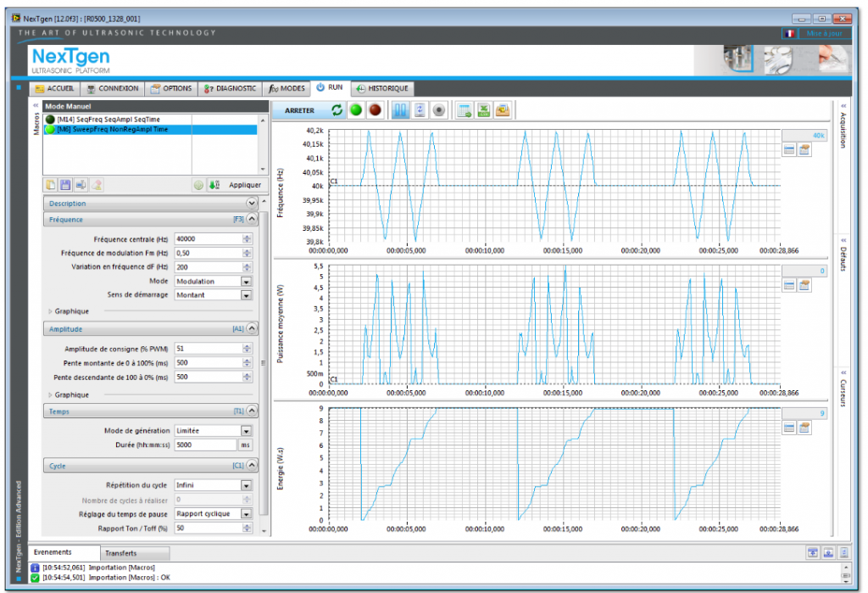Screen dimensions: 868x593
Task: Click the round green target icon beside Appliquer
Action: [198, 185]
